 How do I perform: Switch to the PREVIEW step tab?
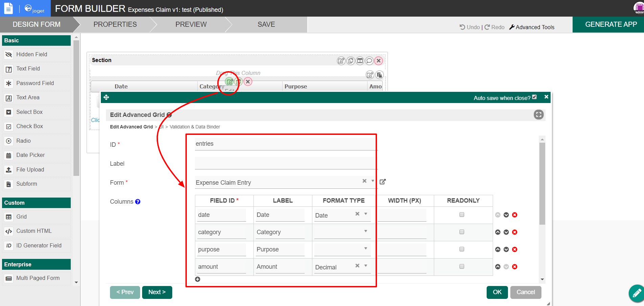click(x=191, y=24)
